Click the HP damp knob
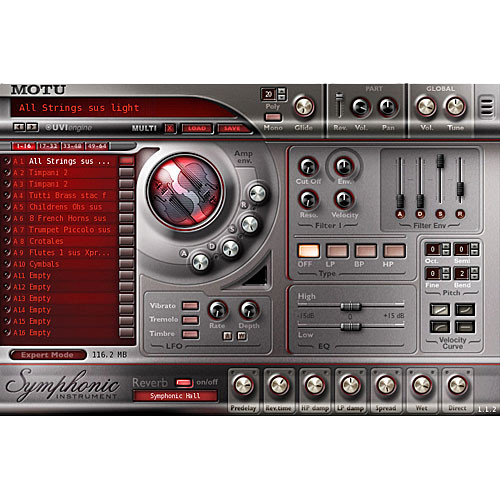The image size is (500, 500). pos(315,385)
